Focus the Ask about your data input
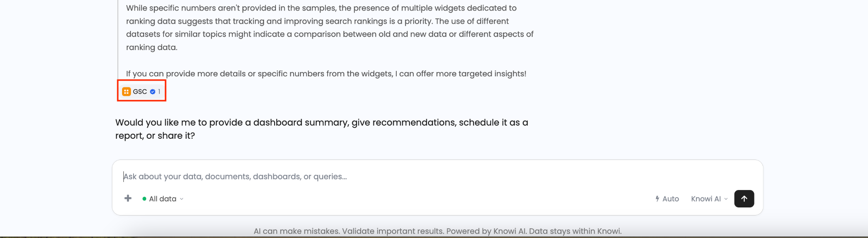Viewport: 868px width, 238px height. point(437,176)
